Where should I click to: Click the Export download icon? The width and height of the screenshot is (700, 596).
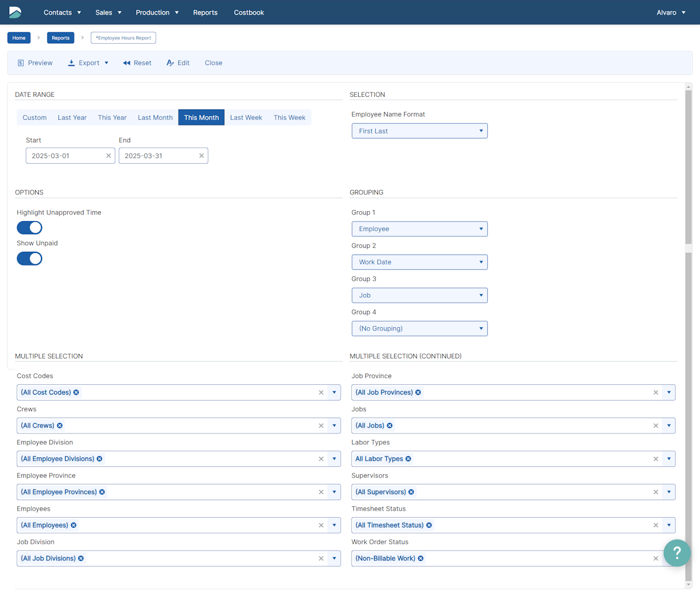tap(71, 63)
